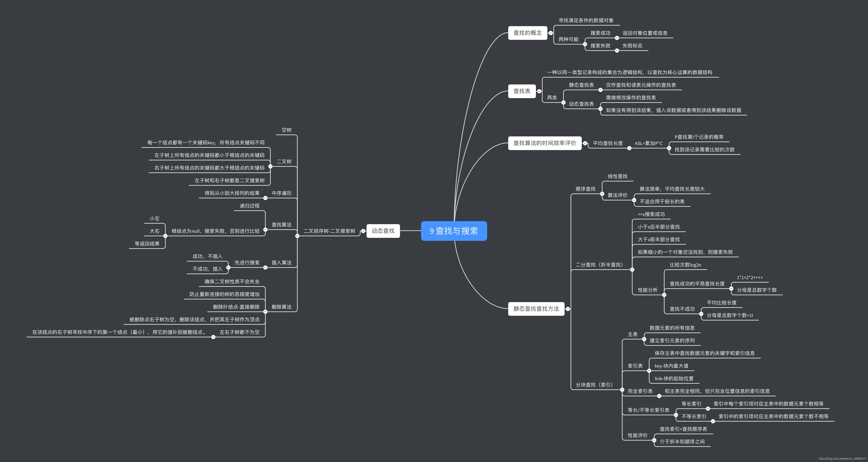Click the 平均查找长度 subtopic
The height and width of the screenshot is (462, 868).
point(608,143)
